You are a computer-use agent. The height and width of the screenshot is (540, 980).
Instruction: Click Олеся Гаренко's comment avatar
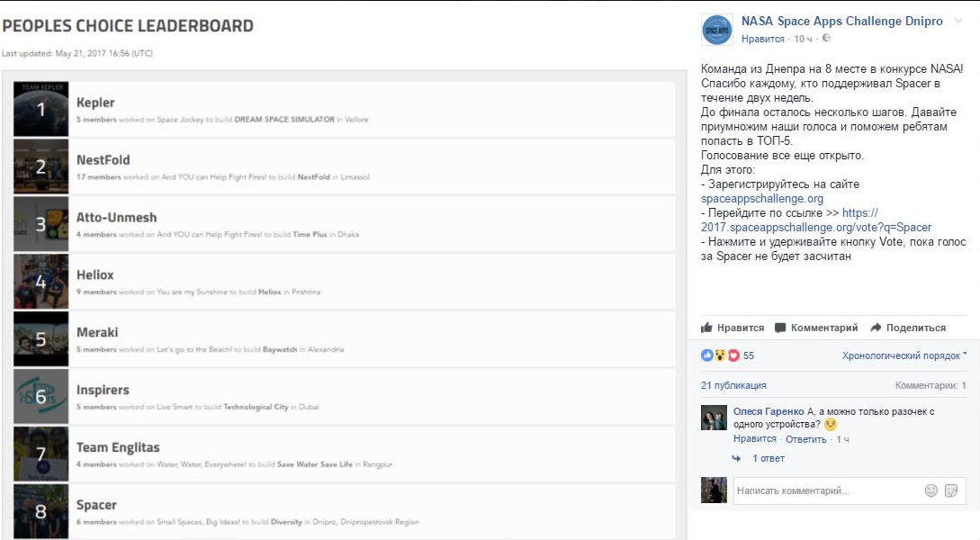point(714,418)
